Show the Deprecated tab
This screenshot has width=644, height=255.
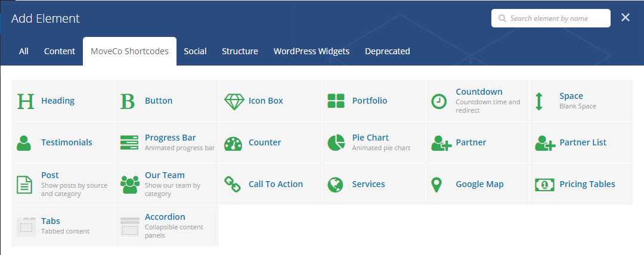pos(388,51)
